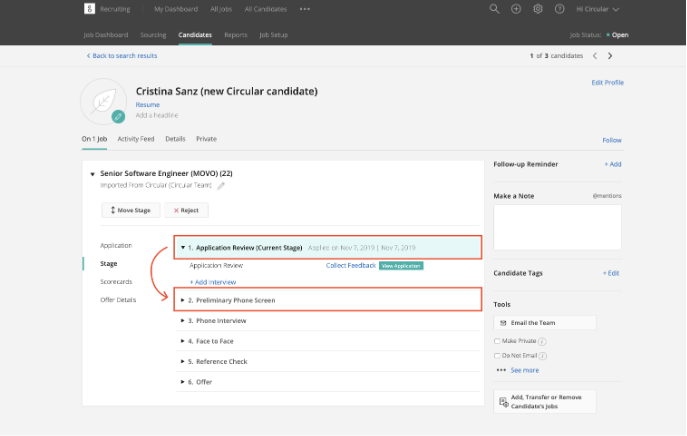Expand the Face to Face stage
The width and height of the screenshot is (687, 436).
point(183,341)
